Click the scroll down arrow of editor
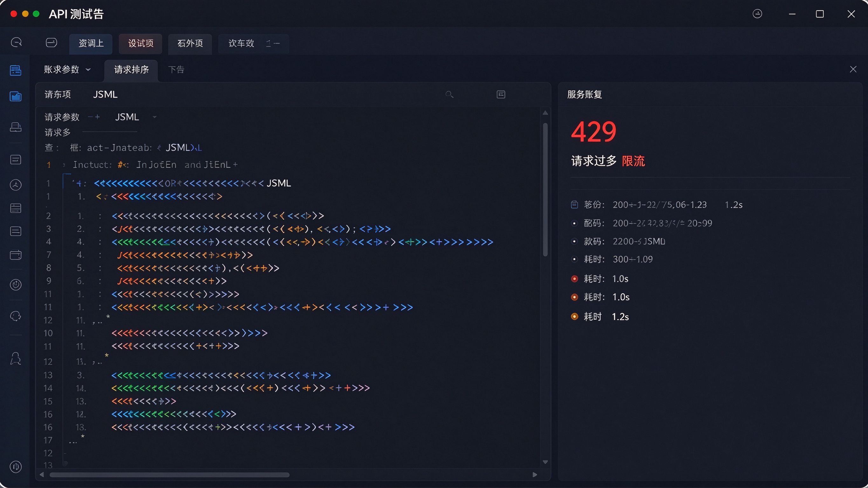Viewport: 868px width, 488px height. (x=545, y=462)
